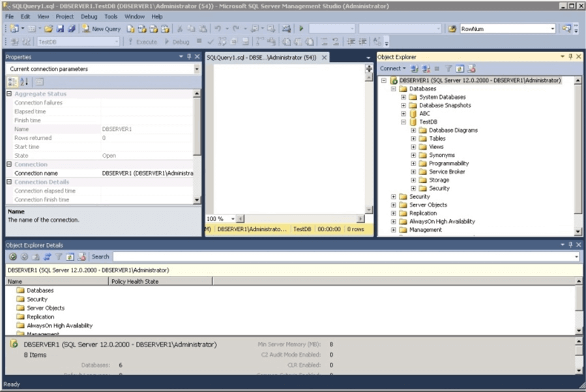This screenshot has width=586, height=392.
Task: Click the Execute button
Action: pyautogui.click(x=142, y=42)
